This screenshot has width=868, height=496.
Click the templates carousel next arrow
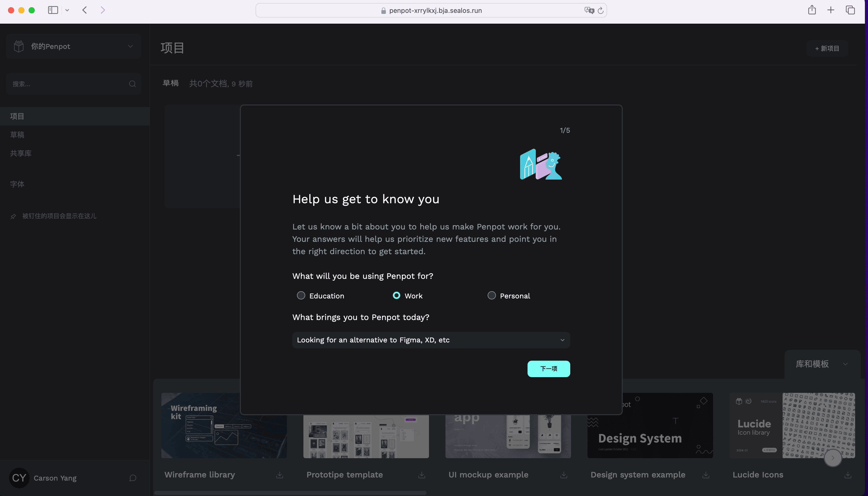[832, 458]
